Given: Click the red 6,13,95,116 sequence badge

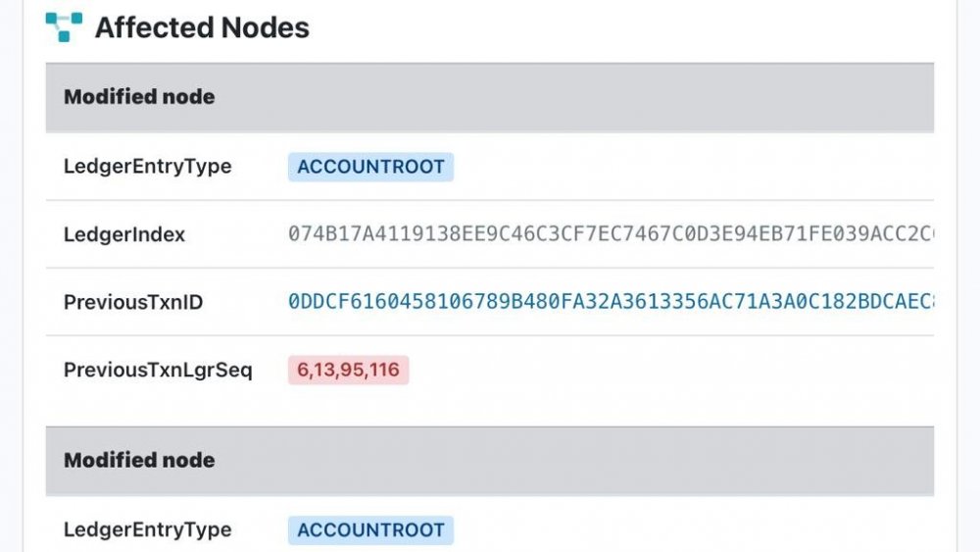Looking at the screenshot, I should coord(348,370).
